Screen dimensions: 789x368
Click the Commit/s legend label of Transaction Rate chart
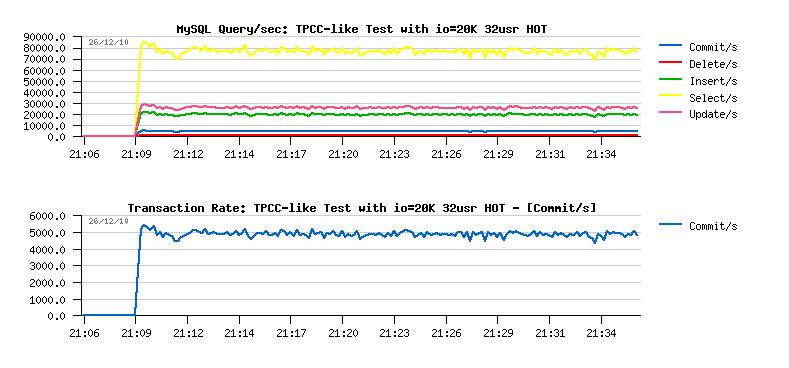pos(713,226)
